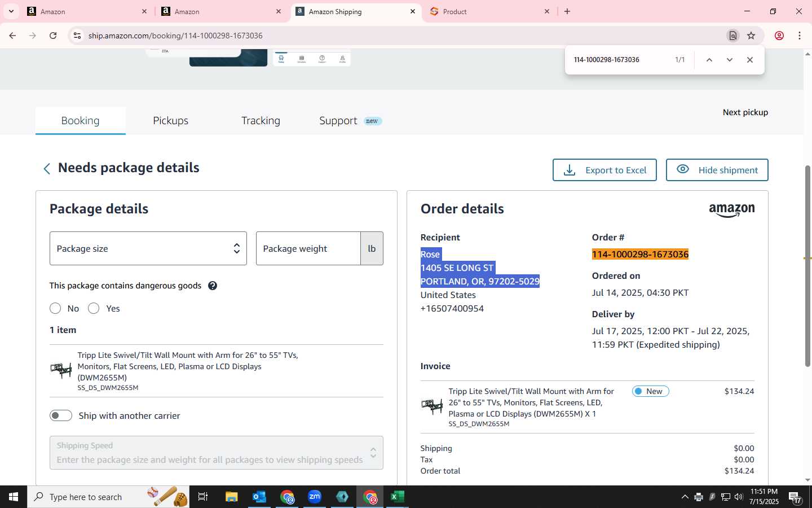812x508 pixels.
Task: Show hidden system tray icons
Action: [685, 497]
